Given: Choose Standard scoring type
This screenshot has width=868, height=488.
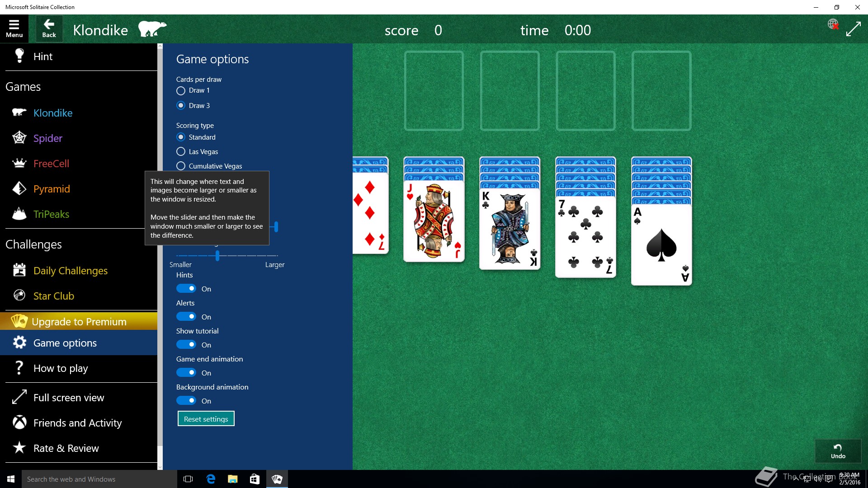Looking at the screenshot, I should click(x=181, y=137).
